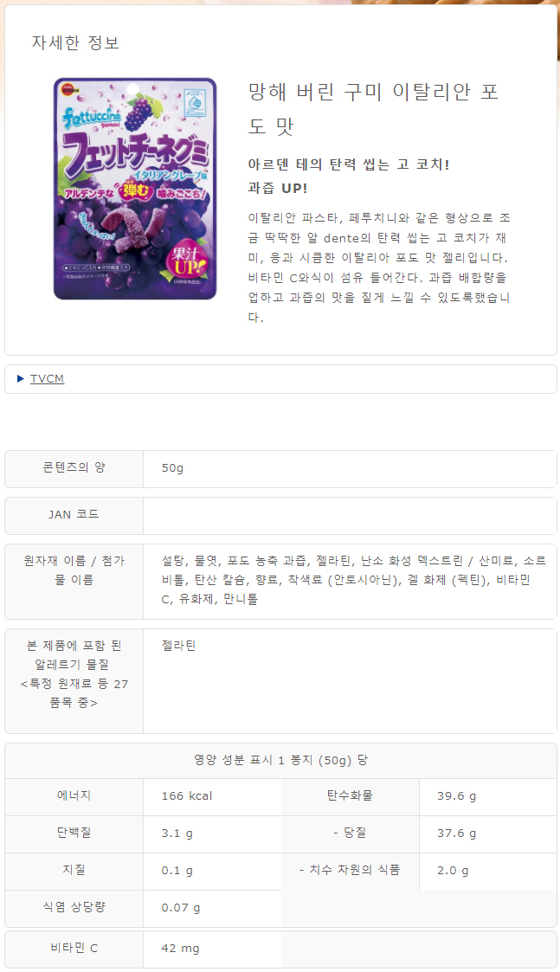Viewport: 560px width, 972px height.
Task: Click the 영양 성분 표시 table header
Action: [x=280, y=760]
